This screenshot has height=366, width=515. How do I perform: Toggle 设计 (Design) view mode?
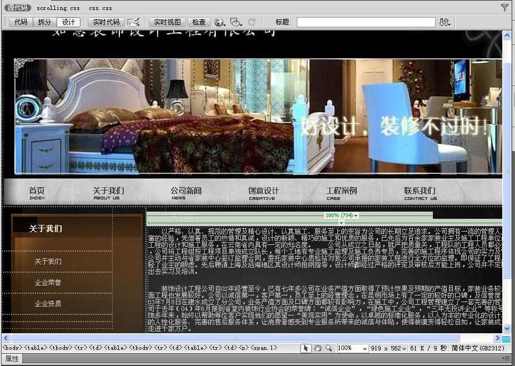pos(69,22)
